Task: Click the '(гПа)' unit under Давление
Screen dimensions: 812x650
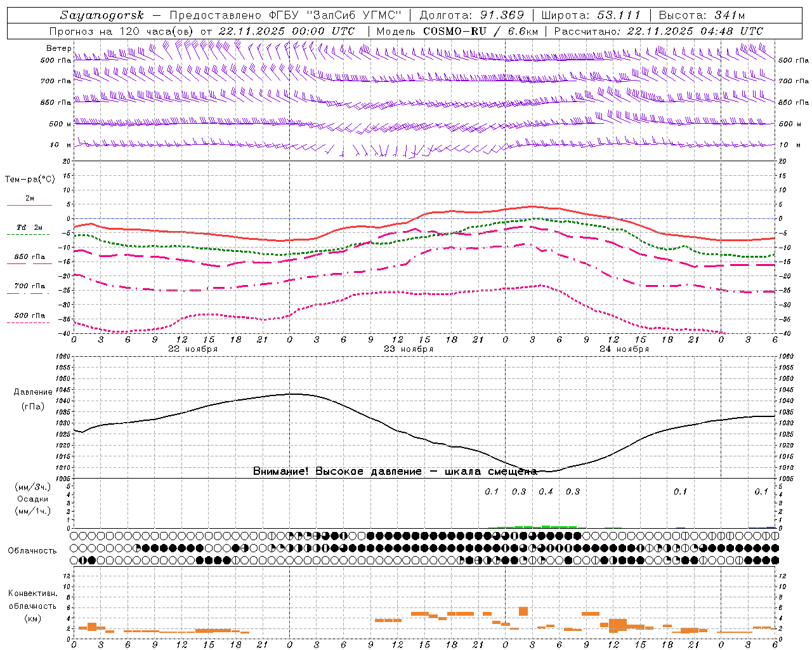Action: pyautogui.click(x=33, y=406)
